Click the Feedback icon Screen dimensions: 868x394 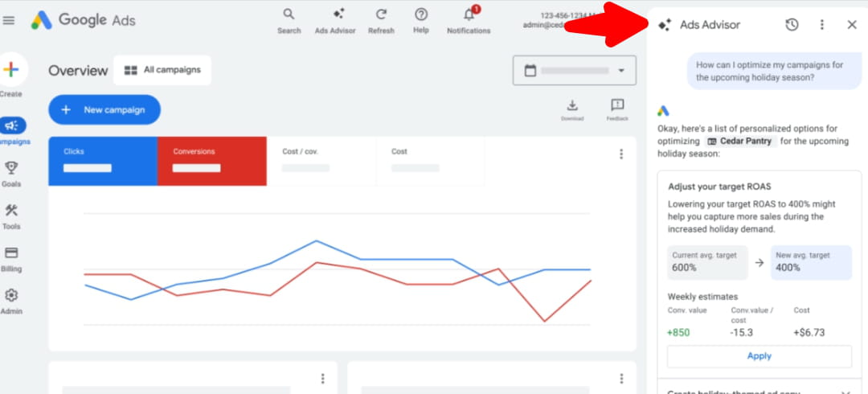point(617,105)
